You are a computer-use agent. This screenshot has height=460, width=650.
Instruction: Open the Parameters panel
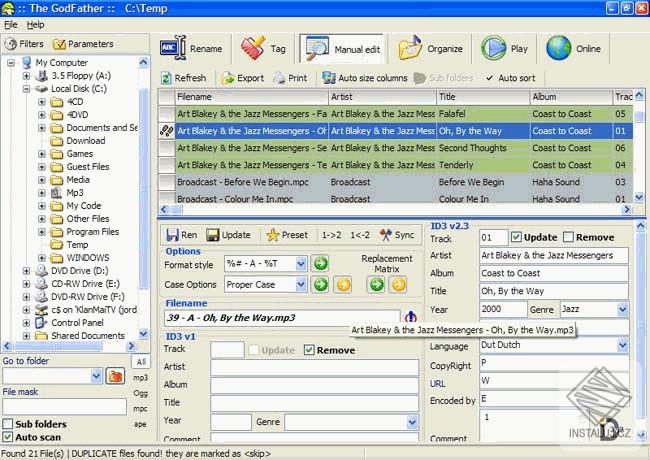click(83, 44)
